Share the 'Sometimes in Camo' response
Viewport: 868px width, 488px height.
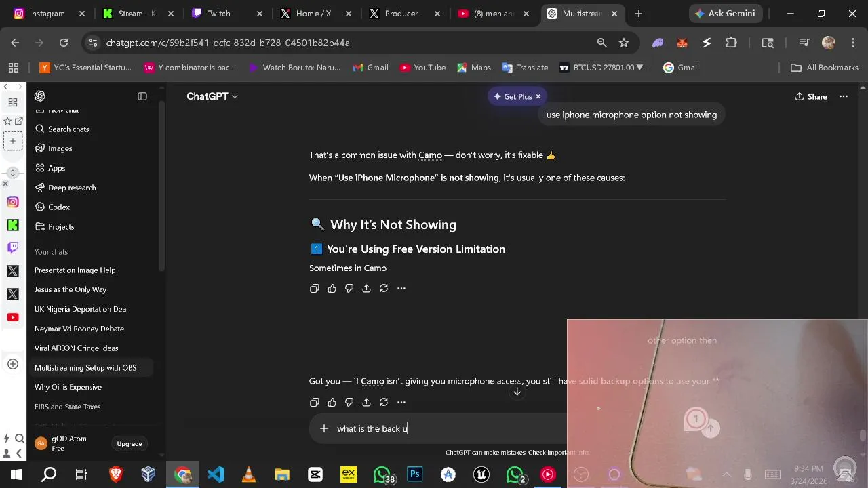coord(366,288)
